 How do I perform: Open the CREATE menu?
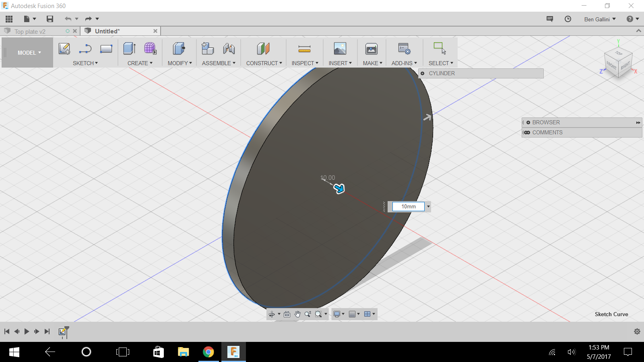tap(140, 63)
